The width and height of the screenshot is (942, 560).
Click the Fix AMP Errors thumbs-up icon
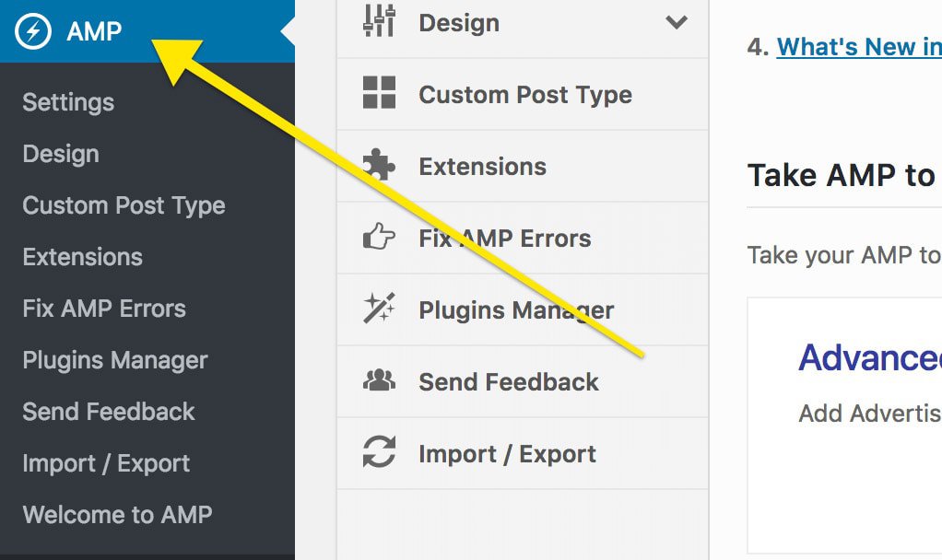[379, 236]
